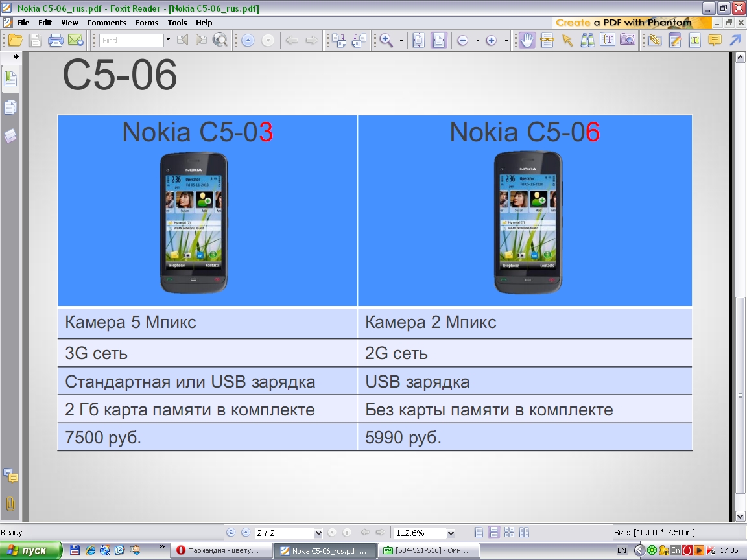Select the Select Text tool

pos(608,40)
